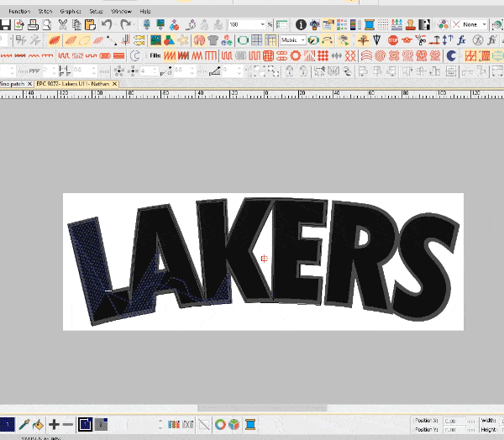Open the Help menu
The width and height of the screenshot is (504, 440).
[x=145, y=11]
